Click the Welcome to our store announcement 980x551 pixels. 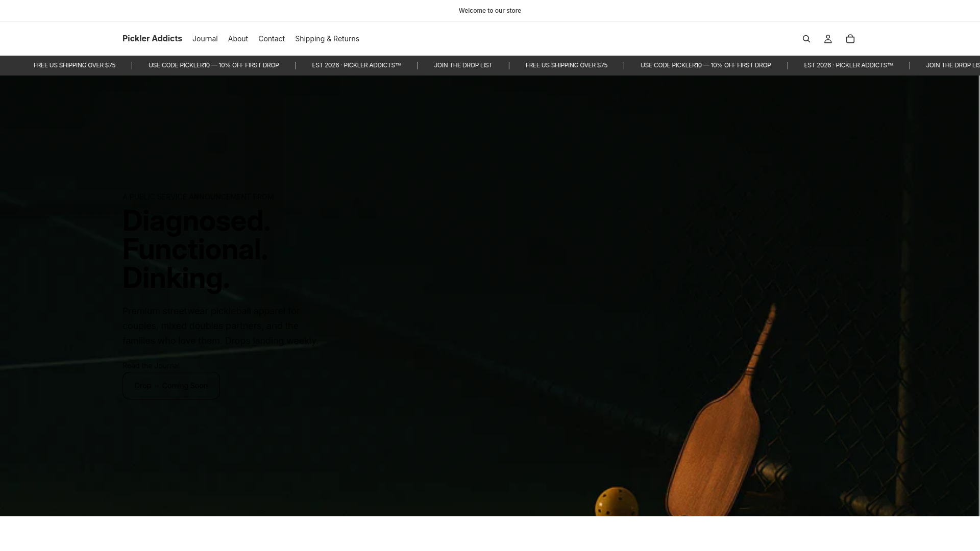pos(490,11)
